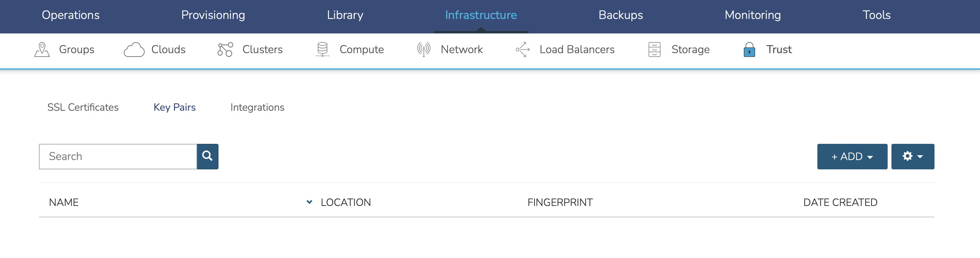Sort by the Date Created column header
The height and width of the screenshot is (258, 980).
click(x=840, y=202)
